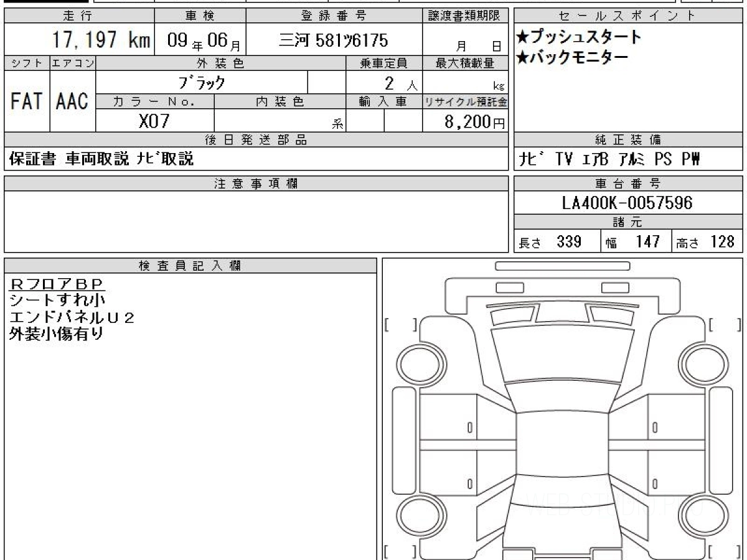Select the inspector note エンドパネルU2
The height and width of the screenshot is (560, 747).
(72, 317)
